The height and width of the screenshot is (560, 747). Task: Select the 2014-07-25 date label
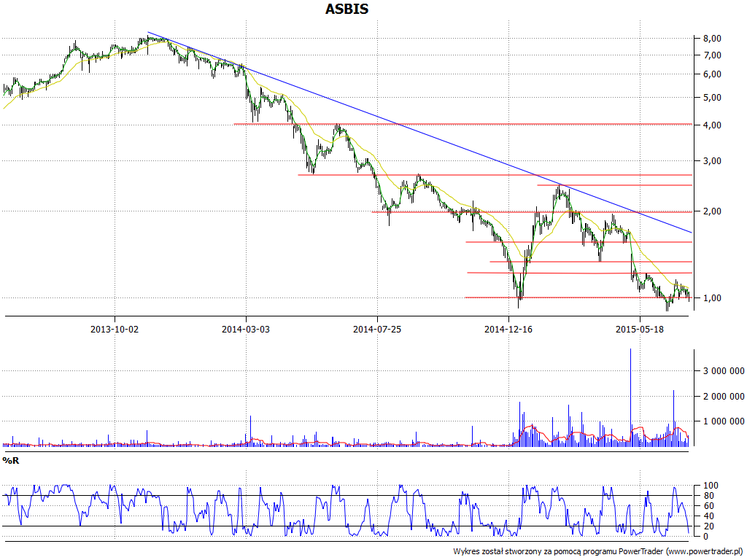377,329
